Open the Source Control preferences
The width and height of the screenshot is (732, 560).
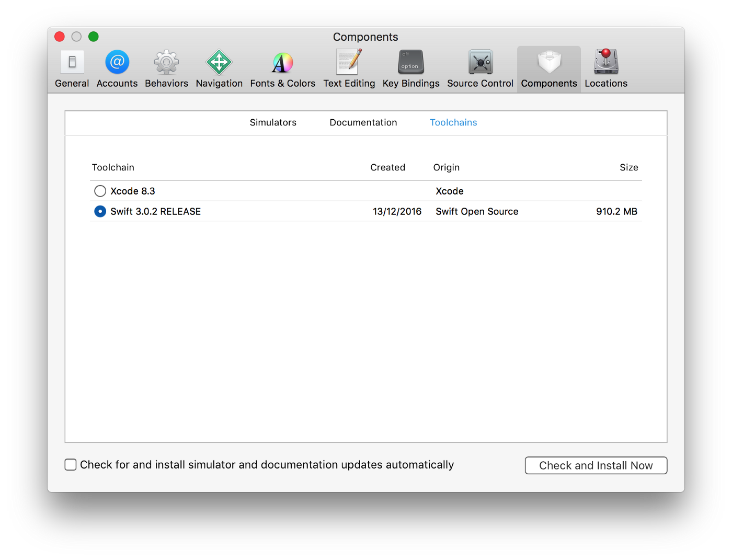(x=480, y=69)
